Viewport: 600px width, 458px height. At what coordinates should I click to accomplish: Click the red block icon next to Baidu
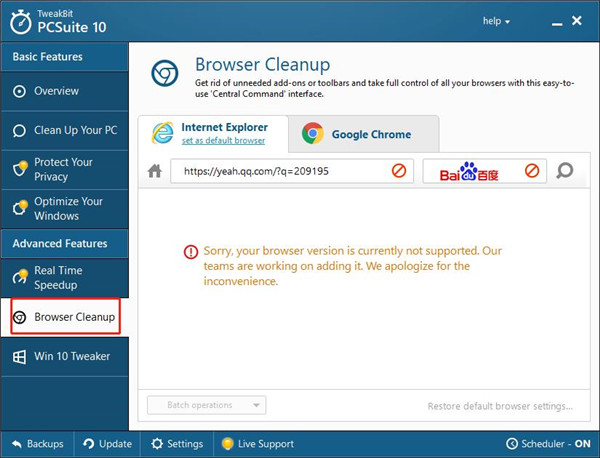click(x=532, y=171)
